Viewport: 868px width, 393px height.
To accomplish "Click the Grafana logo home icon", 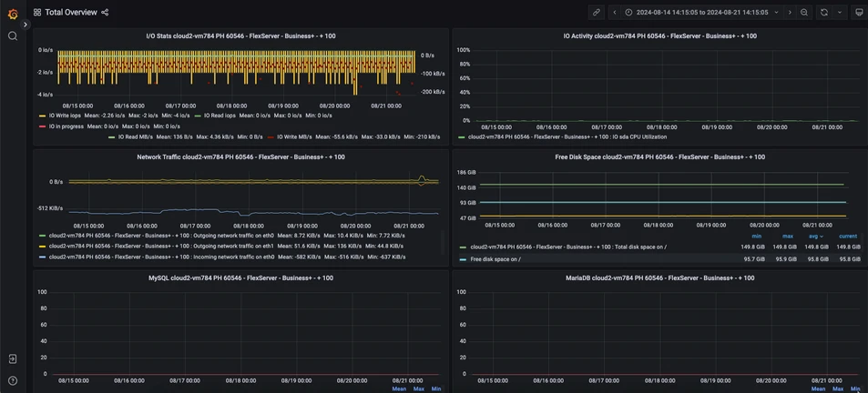I will pyautogui.click(x=13, y=14).
